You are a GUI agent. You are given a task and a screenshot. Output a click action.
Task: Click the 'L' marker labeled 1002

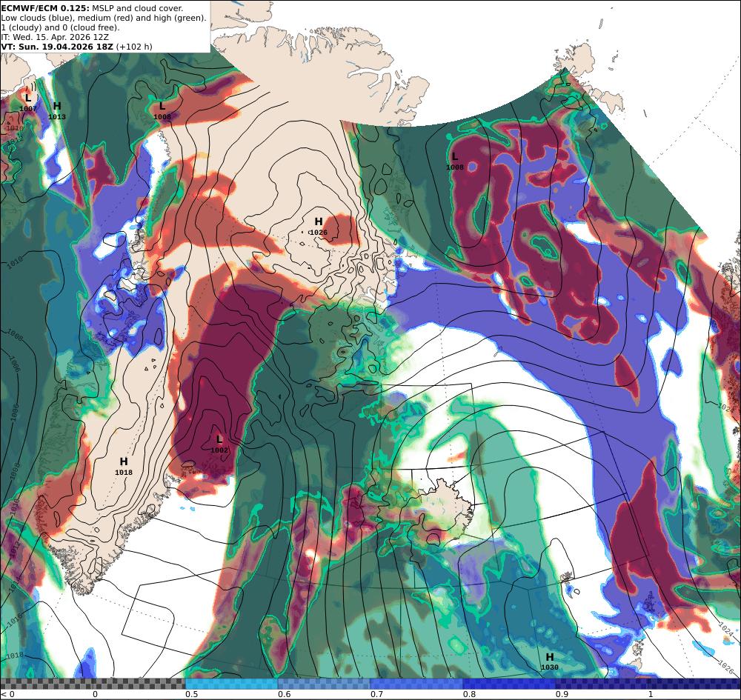[x=219, y=439]
